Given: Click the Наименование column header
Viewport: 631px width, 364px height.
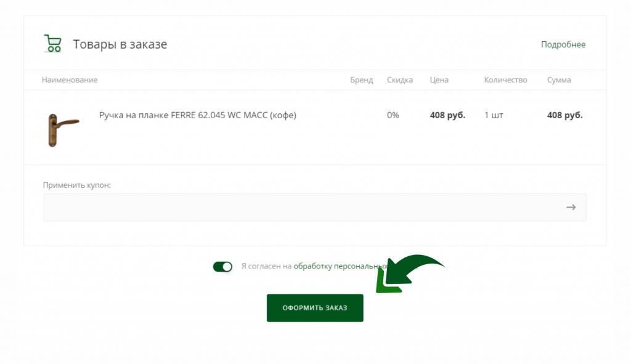Looking at the screenshot, I should 70,80.
